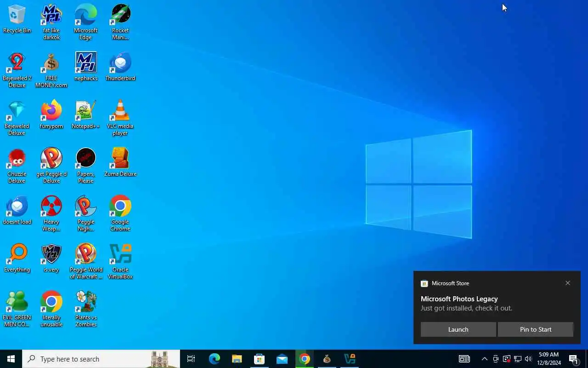Open the News and interests widget
This screenshot has width=588, height=368.
(x=464, y=359)
